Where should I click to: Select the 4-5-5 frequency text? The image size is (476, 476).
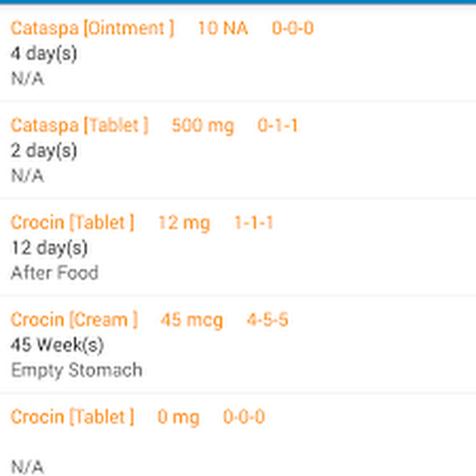point(268,320)
